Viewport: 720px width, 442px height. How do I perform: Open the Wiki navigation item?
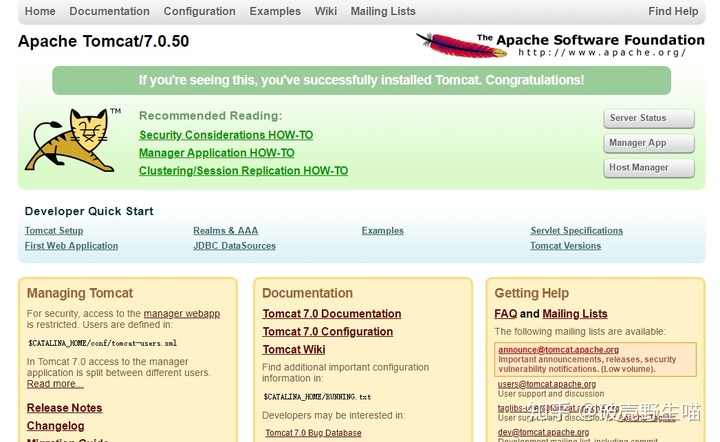[326, 11]
